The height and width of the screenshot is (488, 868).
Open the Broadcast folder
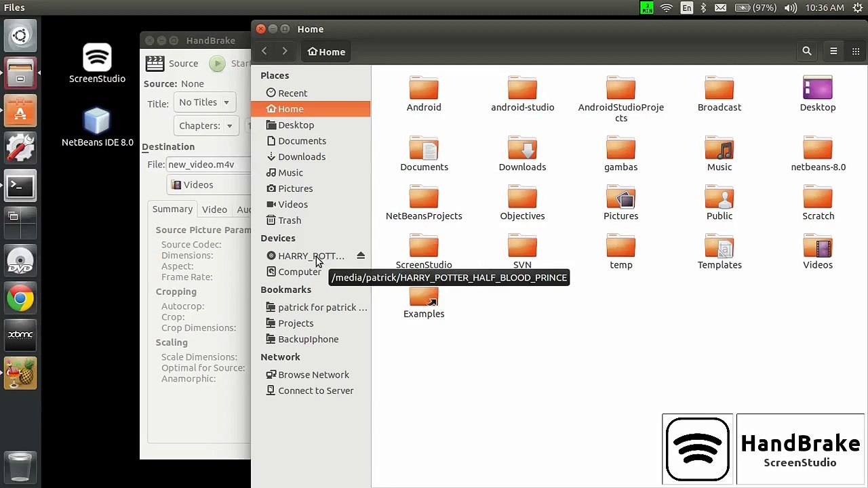pos(719,94)
